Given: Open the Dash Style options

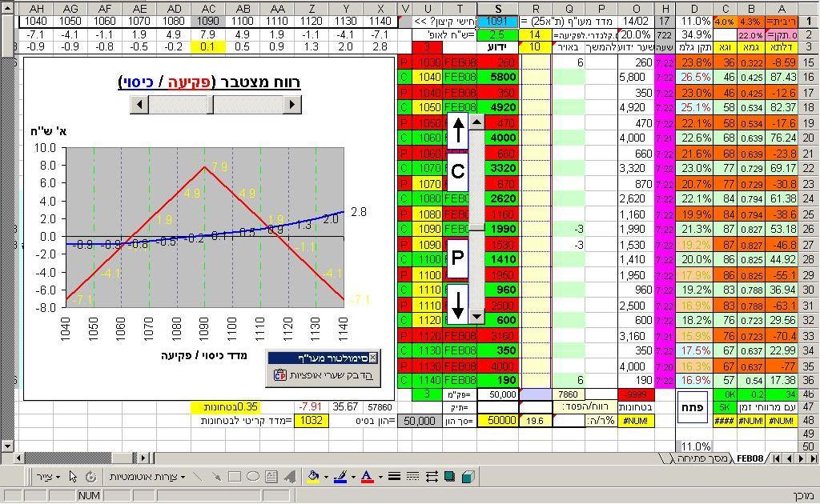Looking at the screenshot, I should click(x=412, y=476).
